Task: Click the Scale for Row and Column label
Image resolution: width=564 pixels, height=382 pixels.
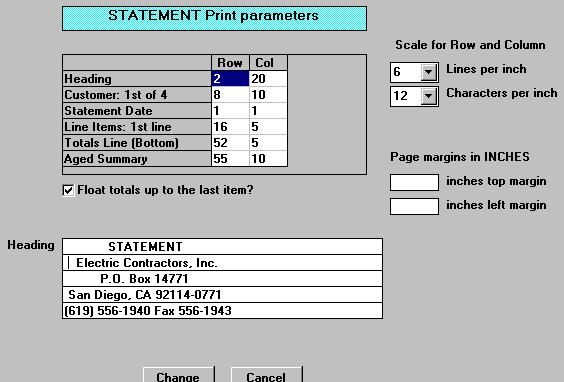Action: pos(470,45)
